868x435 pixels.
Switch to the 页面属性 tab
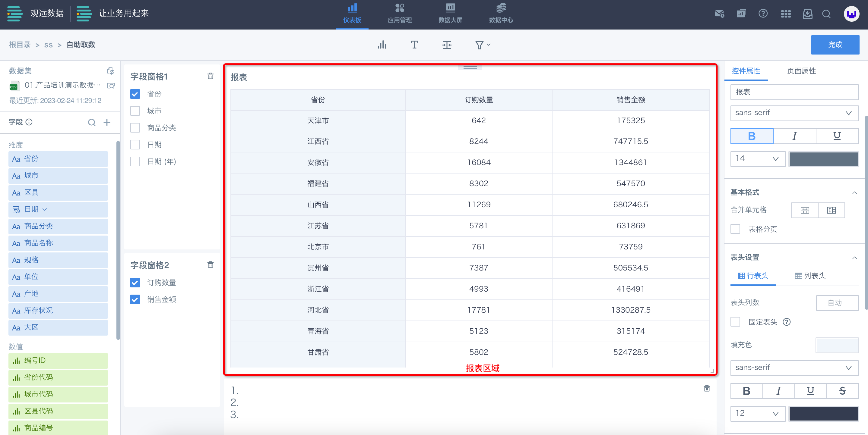801,71
